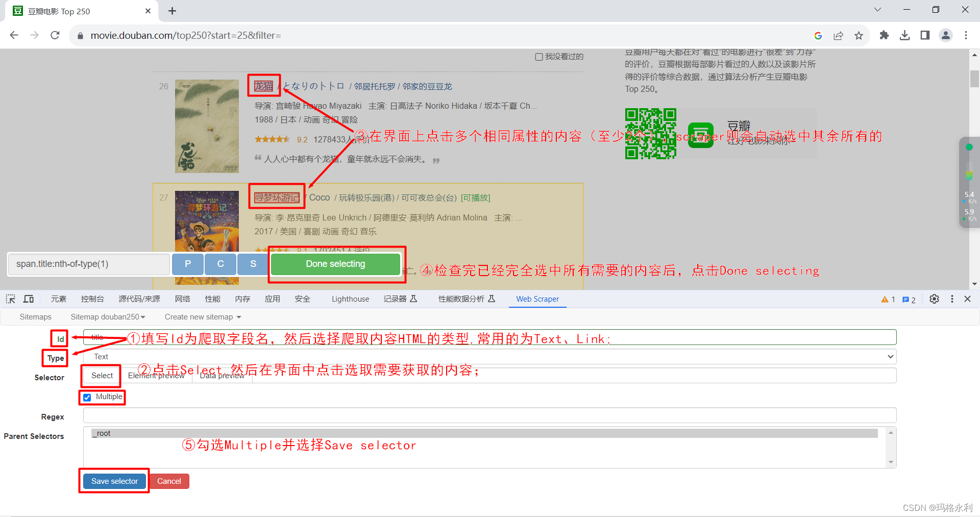The image size is (980, 517).
Task: Open browser extensions puzzle icon
Action: pyautogui.click(x=884, y=35)
